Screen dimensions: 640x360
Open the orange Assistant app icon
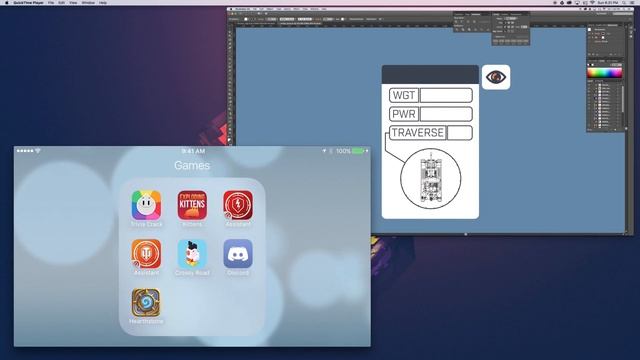[x=146, y=254]
